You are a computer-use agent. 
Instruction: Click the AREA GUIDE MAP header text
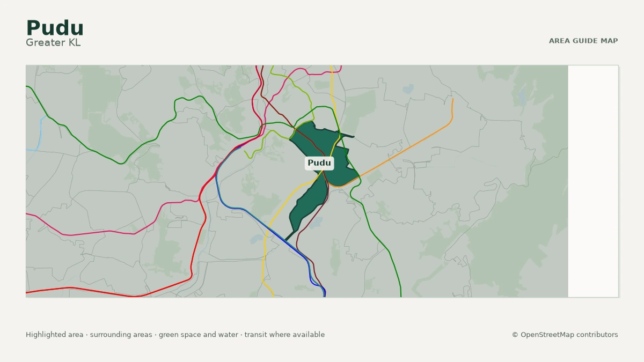click(x=583, y=41)
